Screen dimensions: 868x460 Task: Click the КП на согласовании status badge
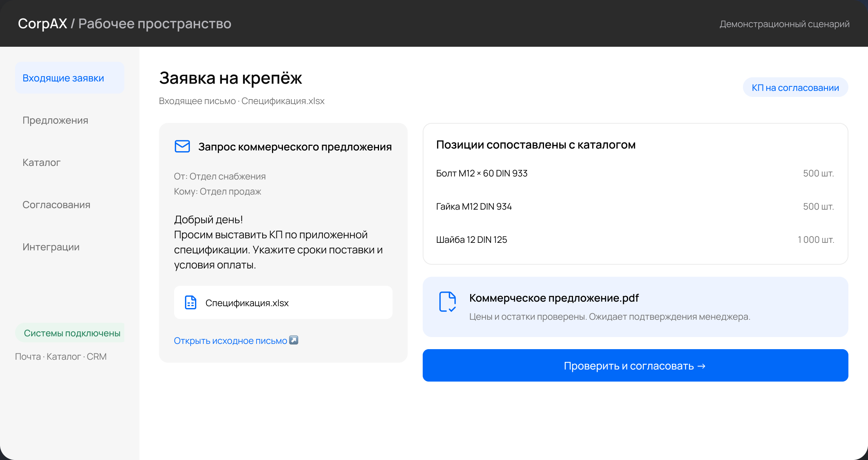point(795,87)
